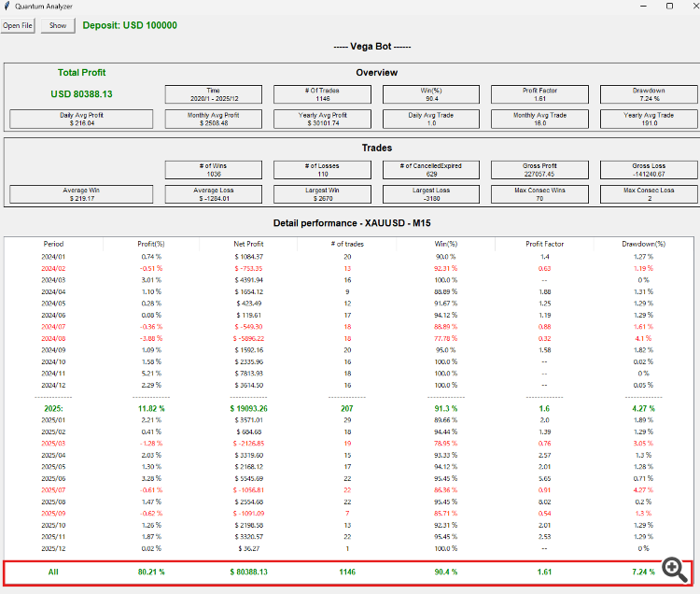
Task: Minimize the Quantum Analyzer window
Action: [643, 6]
